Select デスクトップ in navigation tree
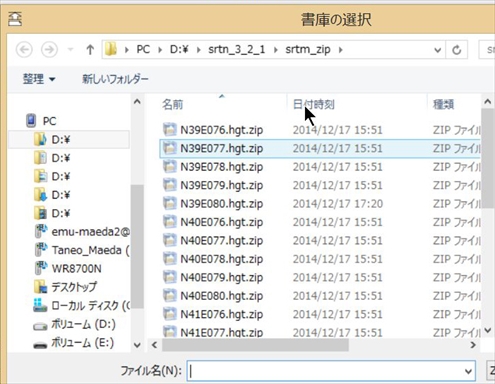The height and width of the screenshot is (384, 495). click(74, 287)
